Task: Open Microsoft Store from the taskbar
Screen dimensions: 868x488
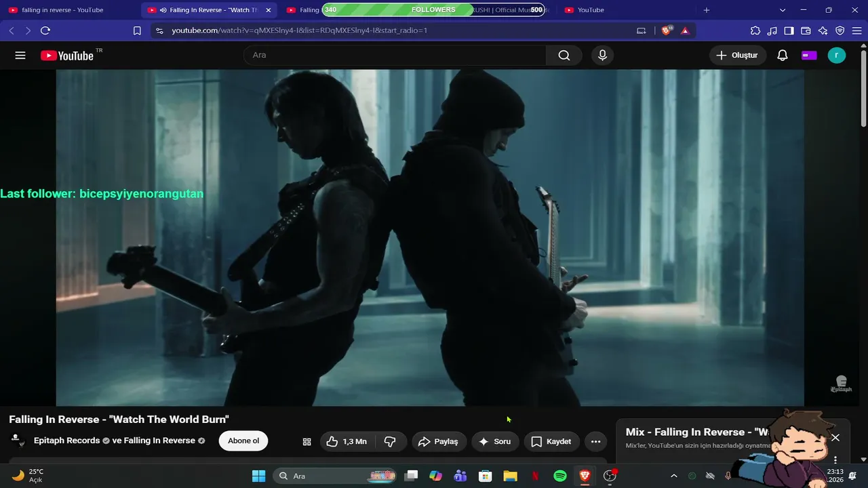Action: [485, 476]
